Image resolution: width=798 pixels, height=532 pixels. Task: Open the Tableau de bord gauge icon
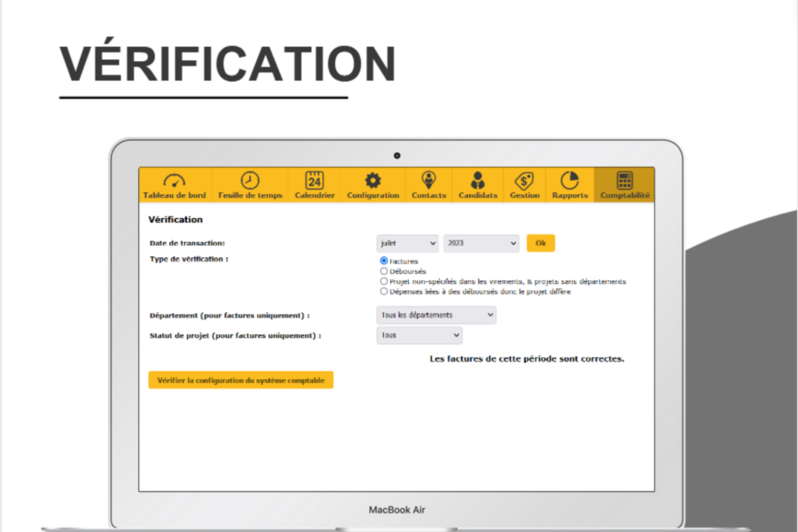click(x=174, y=180)
